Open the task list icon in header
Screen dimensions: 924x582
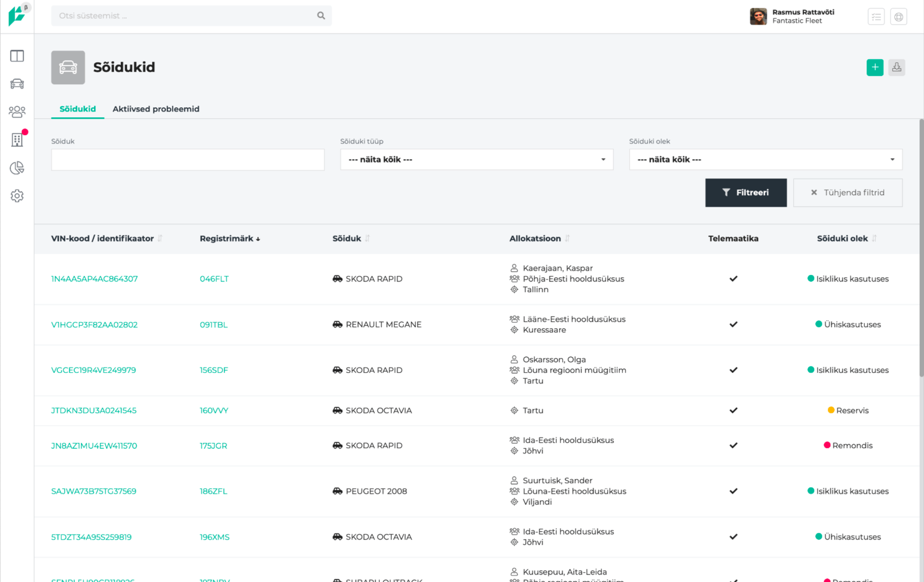pyautogui.click(x=876, y=17)
